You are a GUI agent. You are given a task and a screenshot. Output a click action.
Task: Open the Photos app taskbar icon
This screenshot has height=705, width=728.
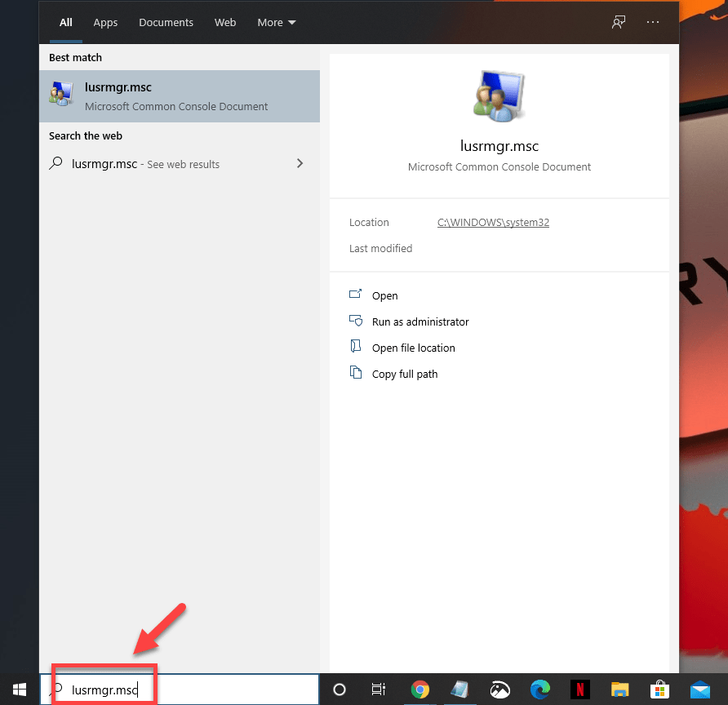click(x=500, y=690)
